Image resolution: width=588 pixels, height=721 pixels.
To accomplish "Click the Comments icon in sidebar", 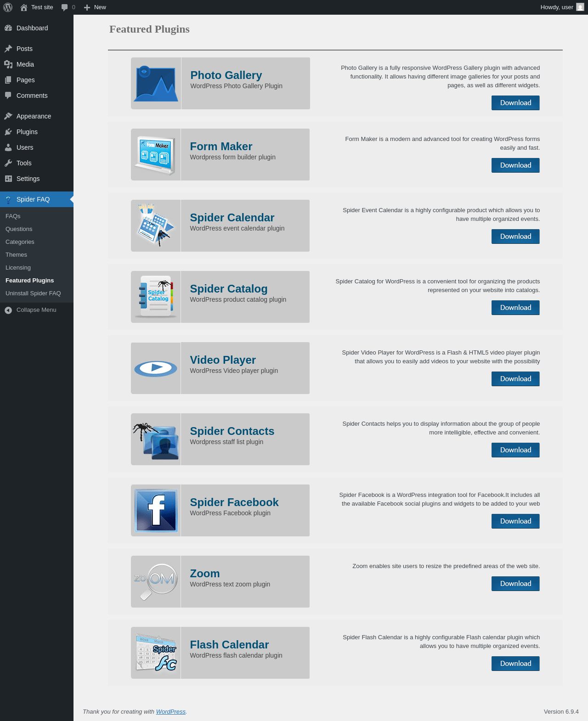I will [x=8, y=96].
